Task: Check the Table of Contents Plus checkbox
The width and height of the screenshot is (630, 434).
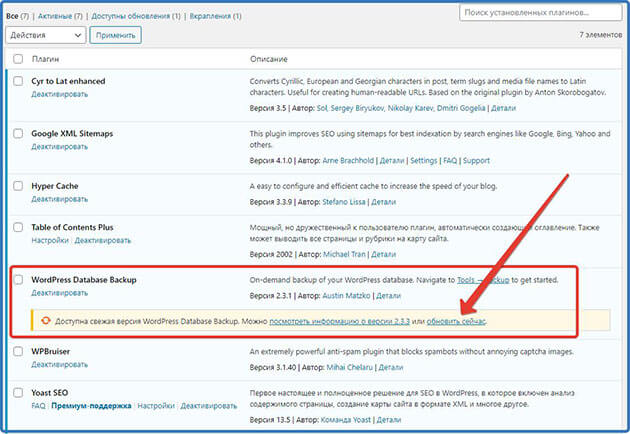Action: pyautogui.click(x=18, y=227)
